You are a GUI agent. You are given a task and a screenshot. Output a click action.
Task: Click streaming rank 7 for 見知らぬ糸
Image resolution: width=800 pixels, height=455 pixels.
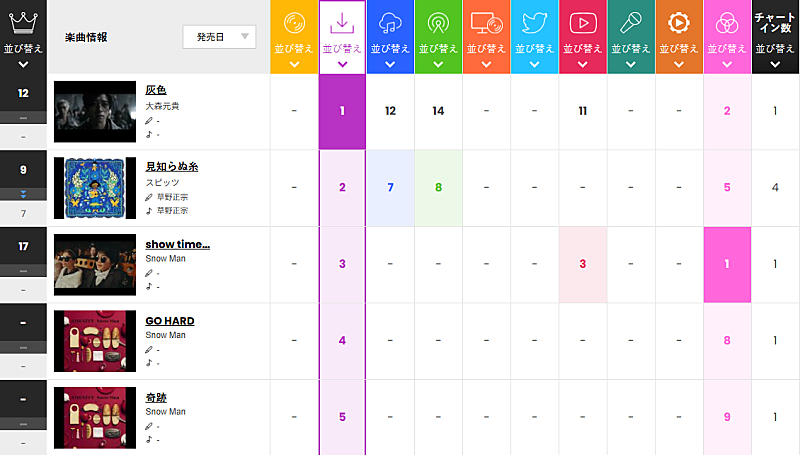point(390,188)
